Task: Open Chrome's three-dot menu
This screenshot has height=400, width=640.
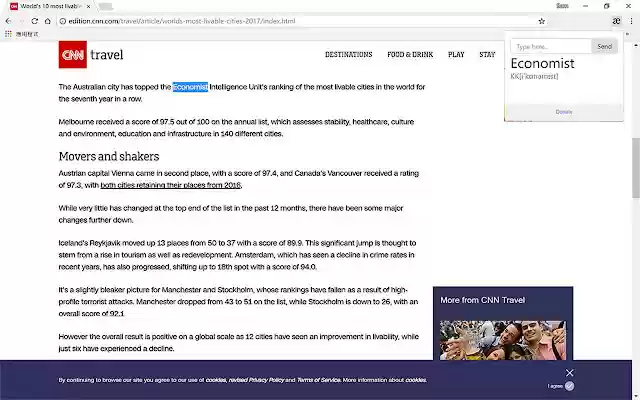Action: (x=631, y=21)
